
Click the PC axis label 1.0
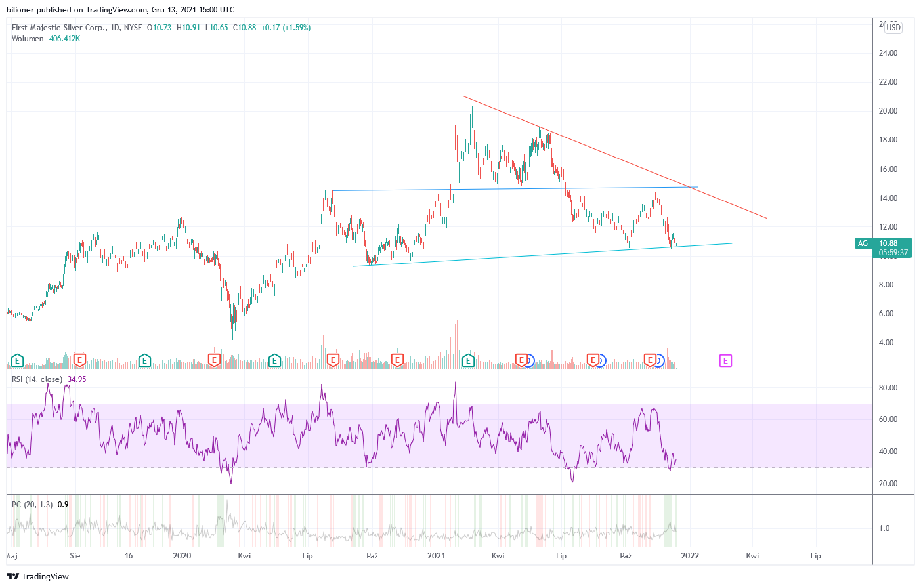pyautogui.click(x=884, y=528)
